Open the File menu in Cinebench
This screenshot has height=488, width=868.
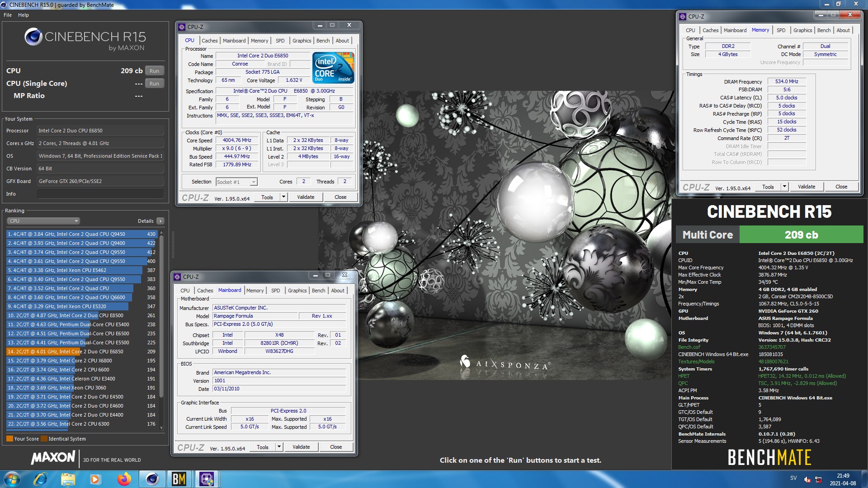coord(8,15)
